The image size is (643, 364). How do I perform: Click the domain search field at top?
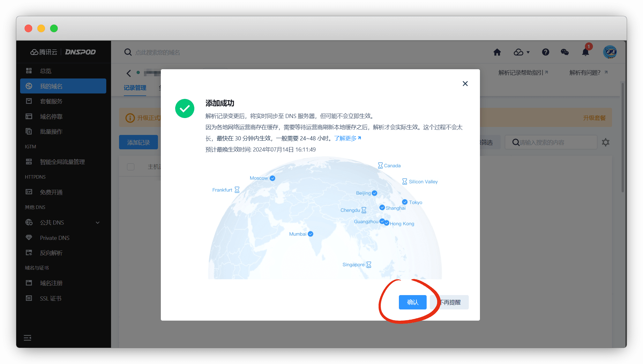[157, 52]
